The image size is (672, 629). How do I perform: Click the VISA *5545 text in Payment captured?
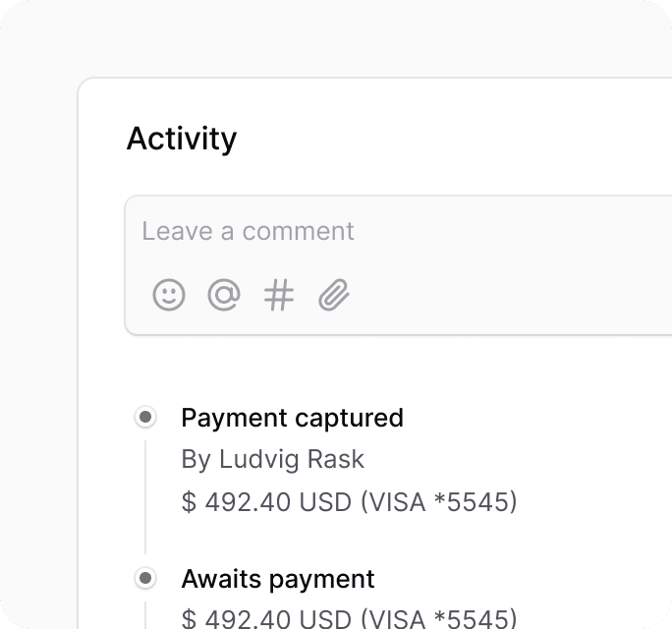(439, 501)
